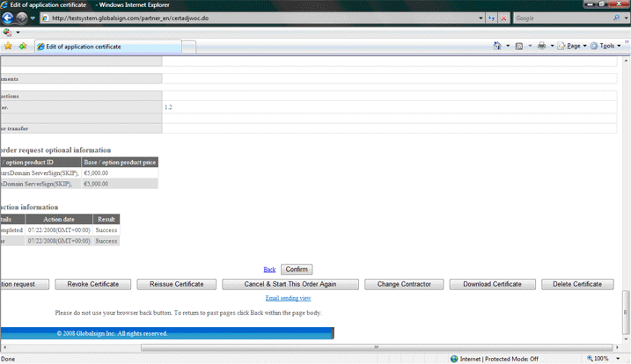Click the Change Contractor button
The height and width of the screenshot is (364, 631).
[404, 284]
